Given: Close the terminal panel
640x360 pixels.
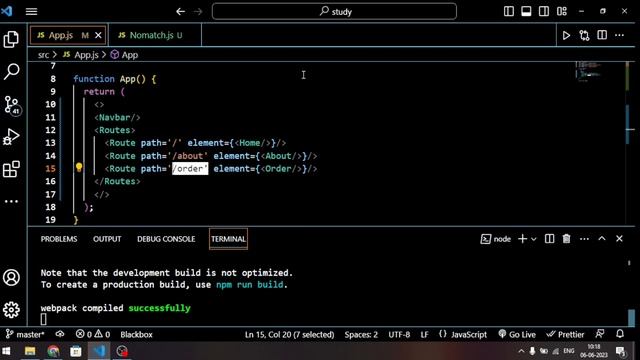Looking at the screenshot, I should tap(619, 239).
